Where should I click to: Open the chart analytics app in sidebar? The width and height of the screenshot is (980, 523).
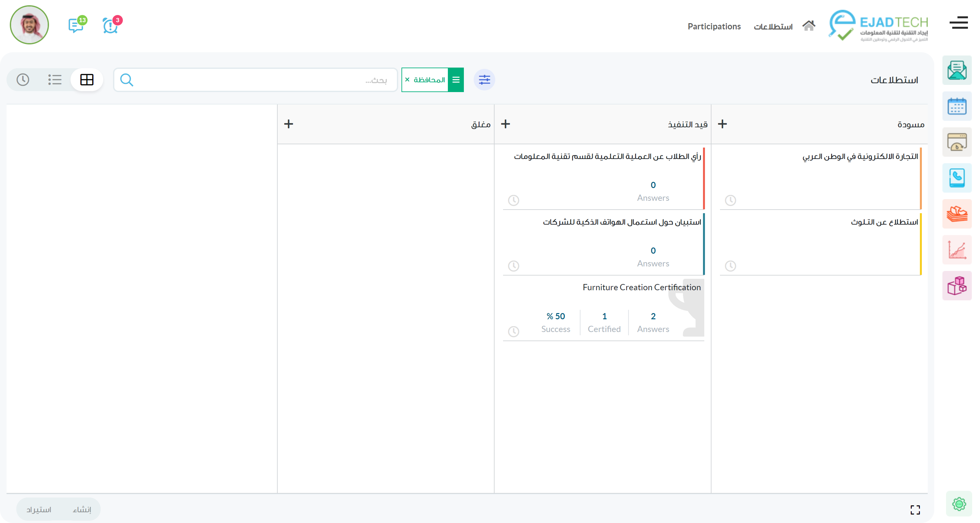tap(956, 250)
